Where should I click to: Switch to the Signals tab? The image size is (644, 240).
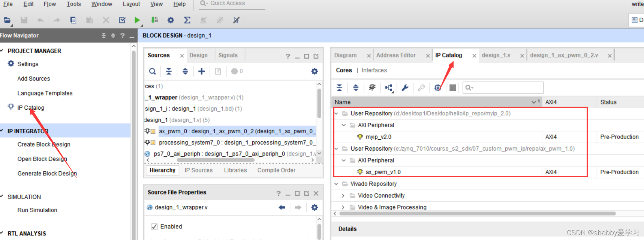pos(228,55)
